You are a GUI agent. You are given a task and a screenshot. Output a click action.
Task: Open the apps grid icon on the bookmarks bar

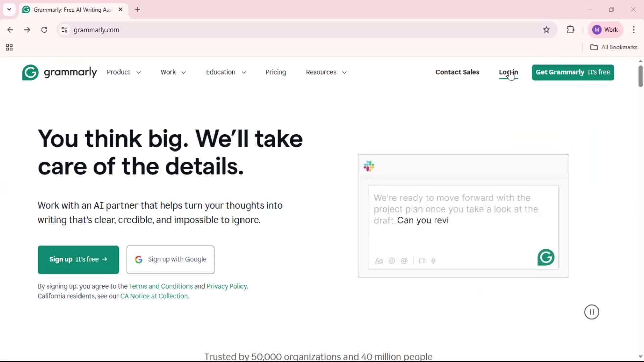(x=9, y=47)
